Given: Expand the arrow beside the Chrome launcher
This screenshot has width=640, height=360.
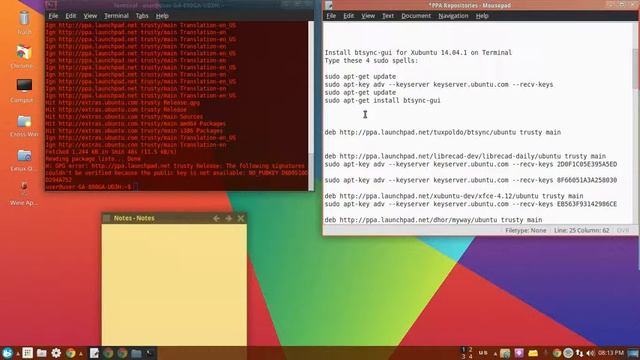Looking at the screenshot, I should [x=81, y=353].
